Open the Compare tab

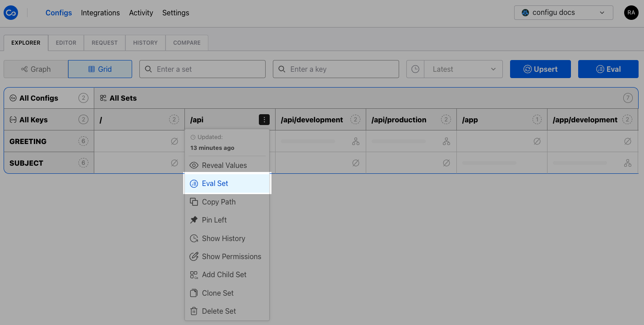click(187, 42)
